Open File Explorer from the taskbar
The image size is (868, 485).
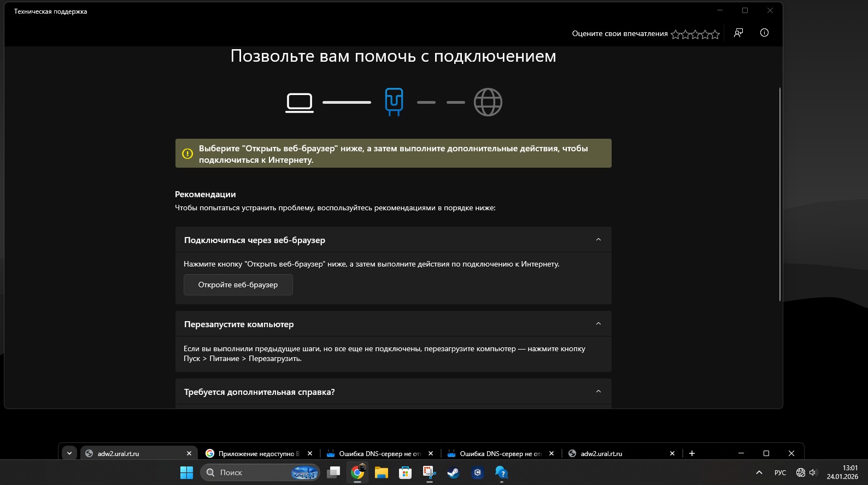click(381, 472)
